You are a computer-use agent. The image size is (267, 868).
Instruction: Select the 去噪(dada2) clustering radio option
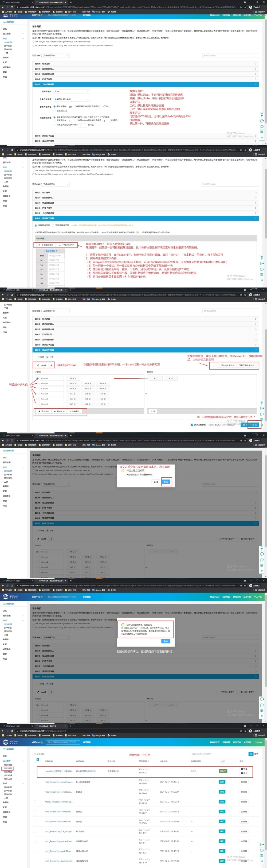[54, 111]
